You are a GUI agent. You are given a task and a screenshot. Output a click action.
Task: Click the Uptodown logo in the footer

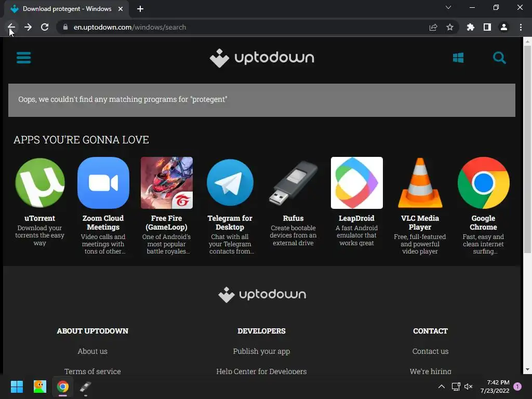click(262, 294)
